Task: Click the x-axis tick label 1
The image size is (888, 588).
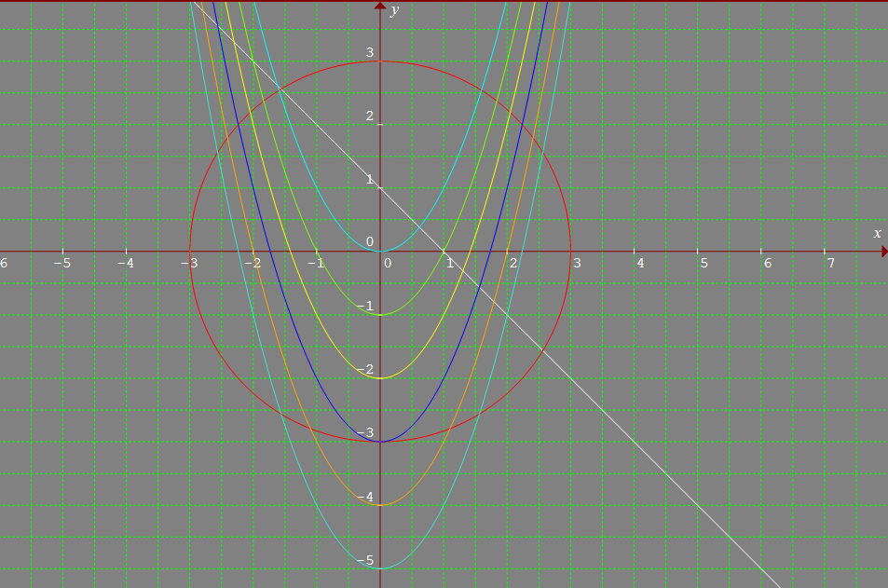Action: 450,264
